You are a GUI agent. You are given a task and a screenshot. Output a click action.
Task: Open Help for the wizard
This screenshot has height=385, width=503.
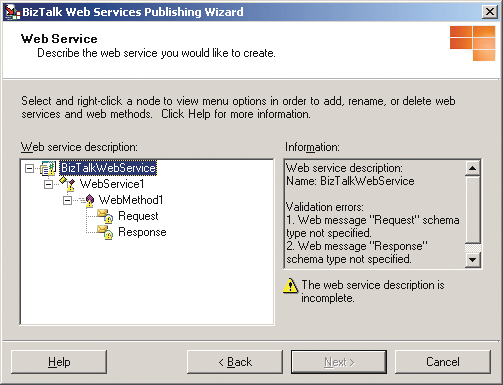(59, 362)
